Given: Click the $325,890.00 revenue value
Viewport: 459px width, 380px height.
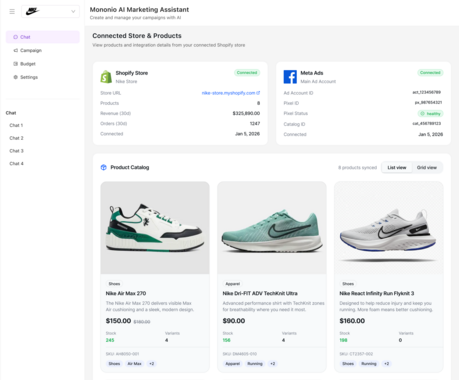Looking at the screenshot, I should [x=246, y=113].
